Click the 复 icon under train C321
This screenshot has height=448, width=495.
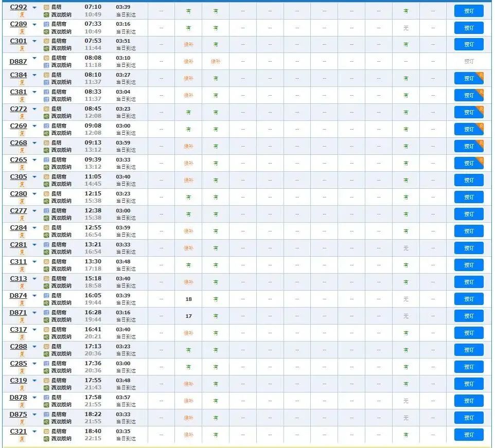[22, 439]
